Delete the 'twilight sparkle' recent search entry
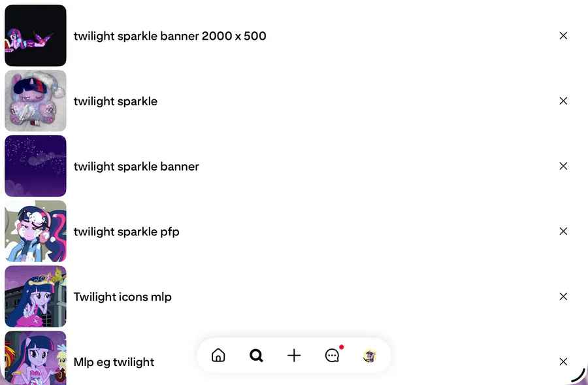The width and height of the screenshot is (588, 385). 563,101
